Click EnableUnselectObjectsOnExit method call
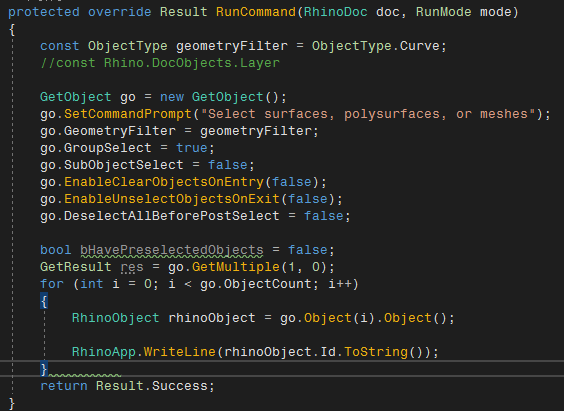Screen dimensions: 564x411 [172, 199]
